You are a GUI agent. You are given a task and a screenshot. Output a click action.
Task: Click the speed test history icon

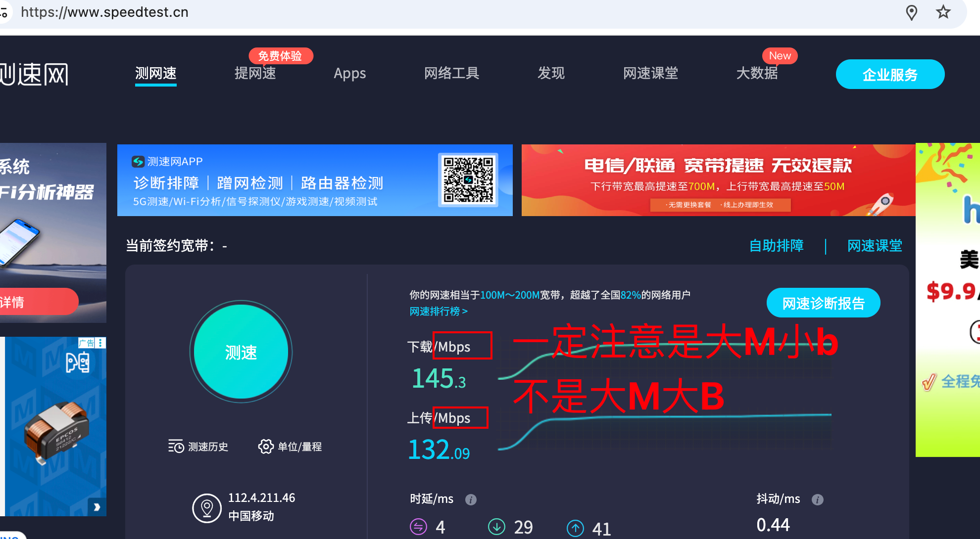[x=175, y=447]
